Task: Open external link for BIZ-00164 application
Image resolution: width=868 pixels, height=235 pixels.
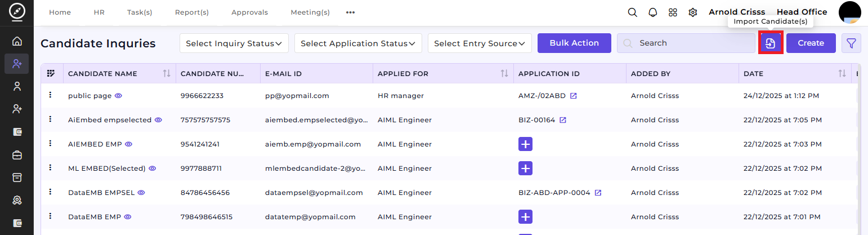Action: tap(562, 120)
